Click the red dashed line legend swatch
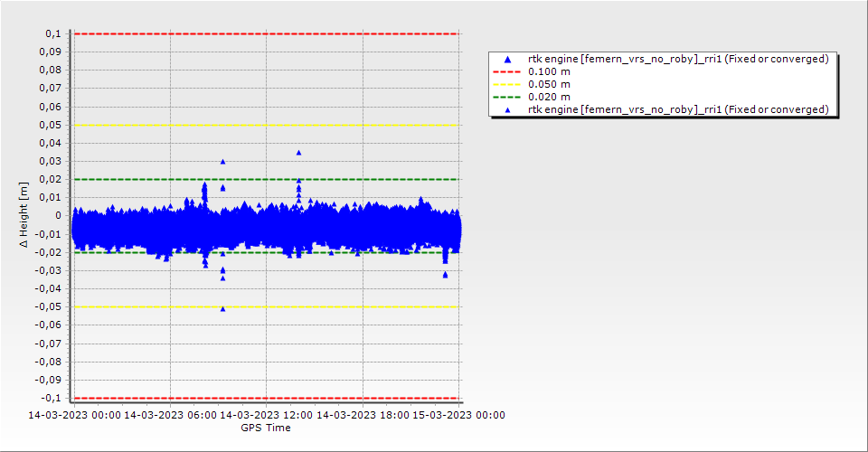 507,71
